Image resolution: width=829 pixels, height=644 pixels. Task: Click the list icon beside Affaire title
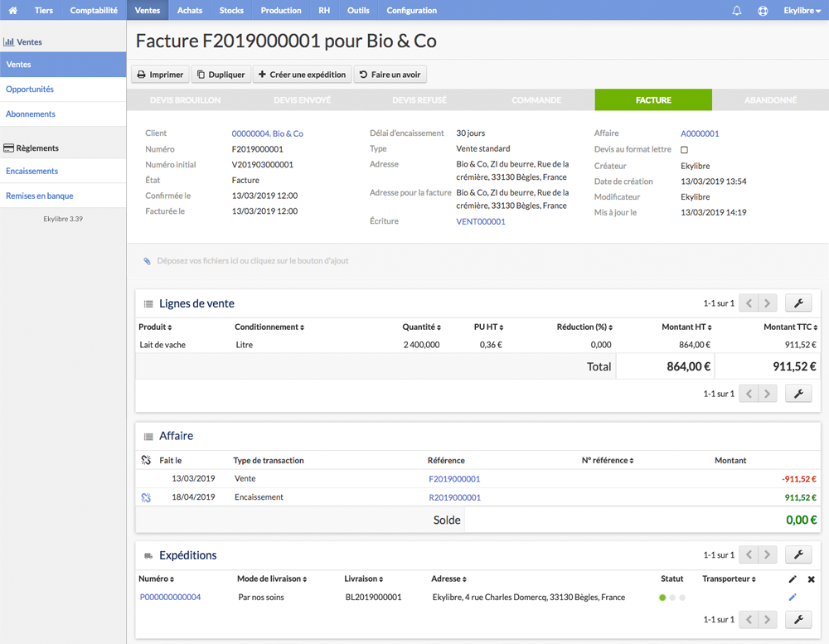[148, 437]
